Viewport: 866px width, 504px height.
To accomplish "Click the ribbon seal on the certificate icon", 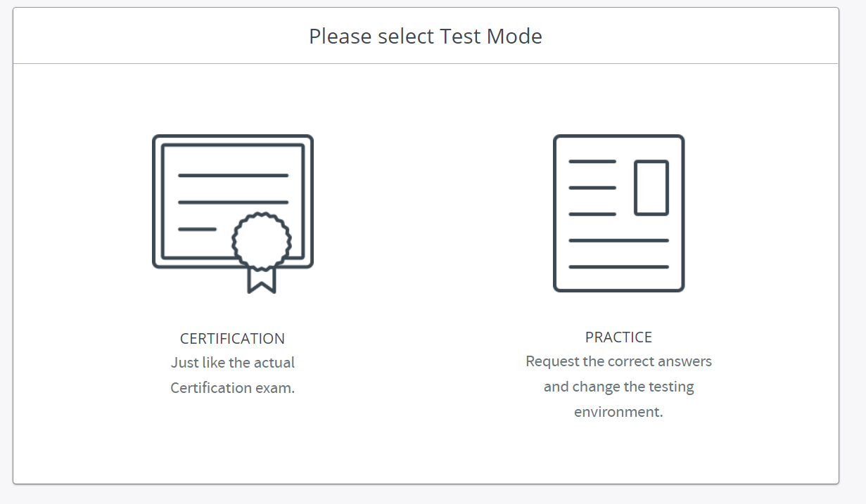I will coord(261,242).
